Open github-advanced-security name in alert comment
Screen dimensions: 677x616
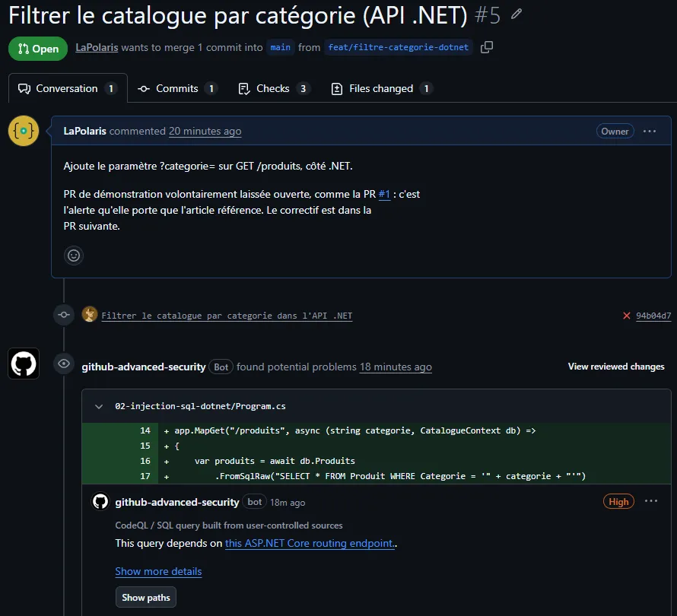pos(177,503)
